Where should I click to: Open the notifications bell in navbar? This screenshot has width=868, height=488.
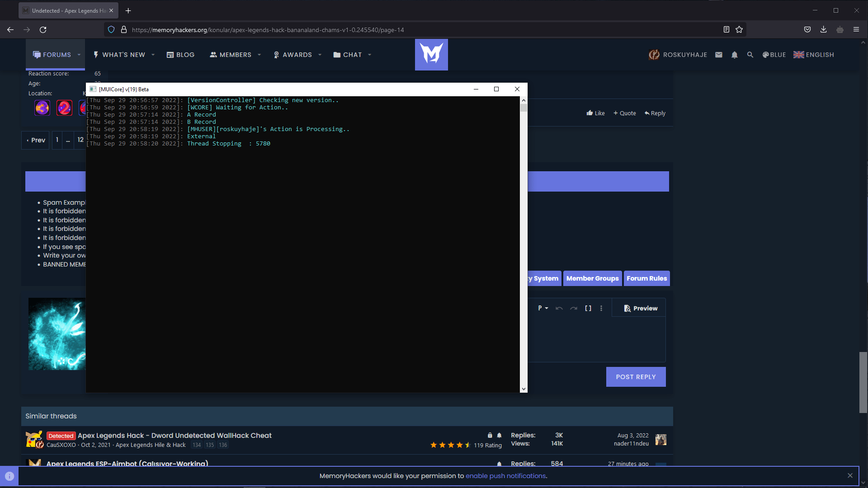pos(735,55)
